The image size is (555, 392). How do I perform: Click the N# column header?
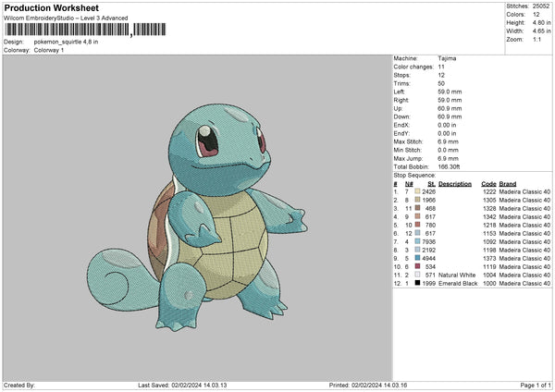coord(408,183)
